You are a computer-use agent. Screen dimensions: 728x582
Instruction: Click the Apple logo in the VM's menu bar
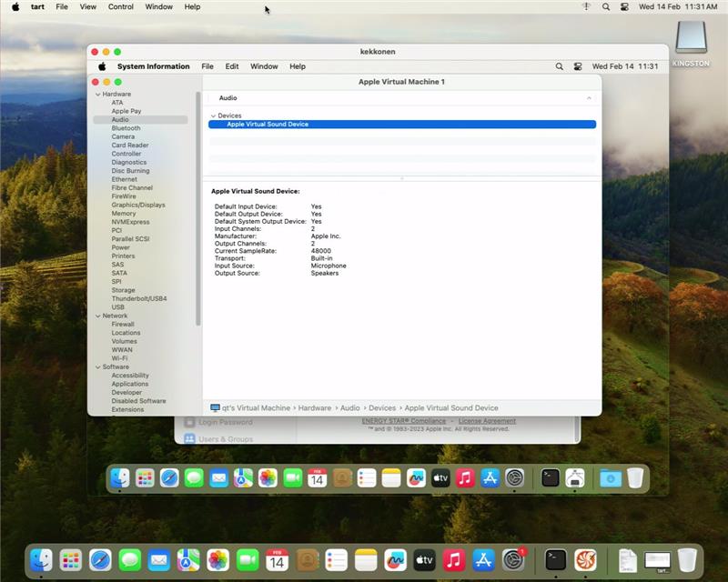[x=102, y=66]
